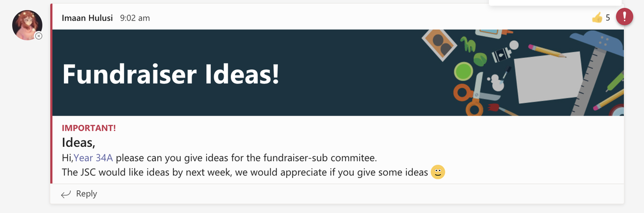
Task: Click the 9:02 am timestamp
Action: click(135, 18)
